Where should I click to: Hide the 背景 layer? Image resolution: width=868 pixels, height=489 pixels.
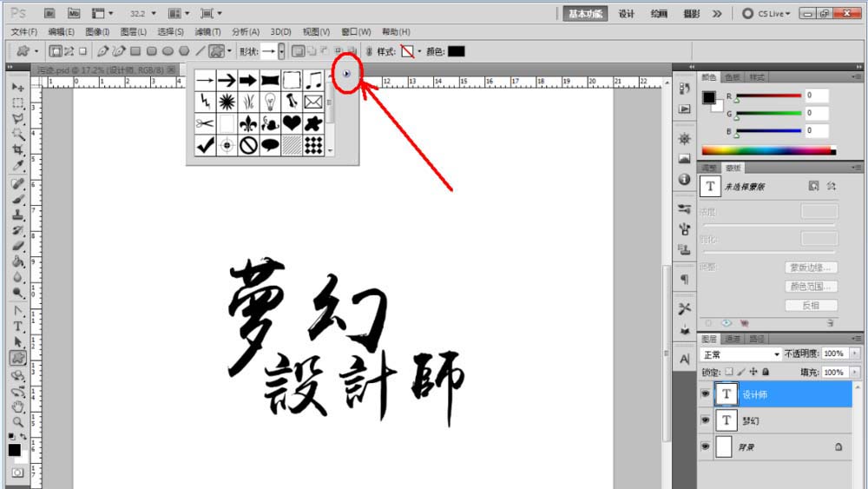click(x=705, y=446)
